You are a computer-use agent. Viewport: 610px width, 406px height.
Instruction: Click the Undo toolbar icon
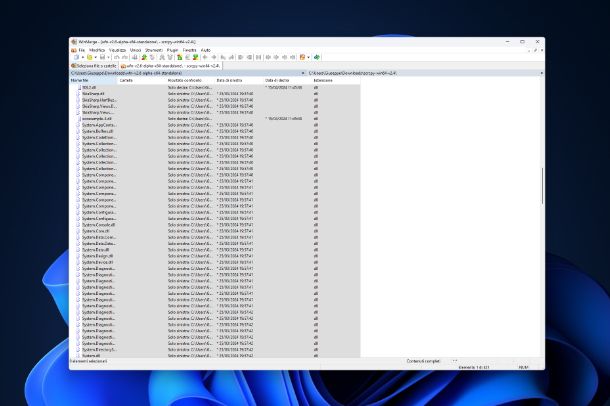coord(116,57)
